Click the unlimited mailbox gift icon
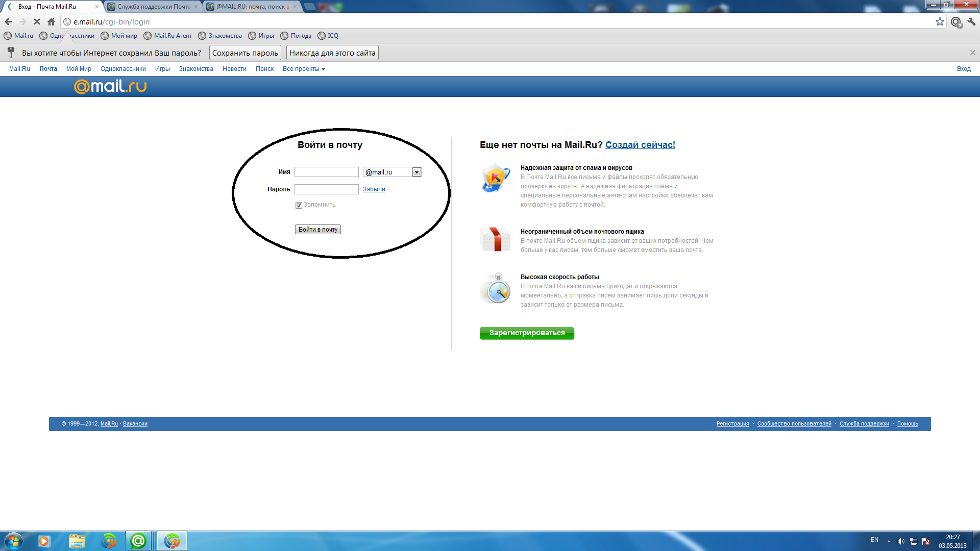The image size is (980, 551). (495, 239)
